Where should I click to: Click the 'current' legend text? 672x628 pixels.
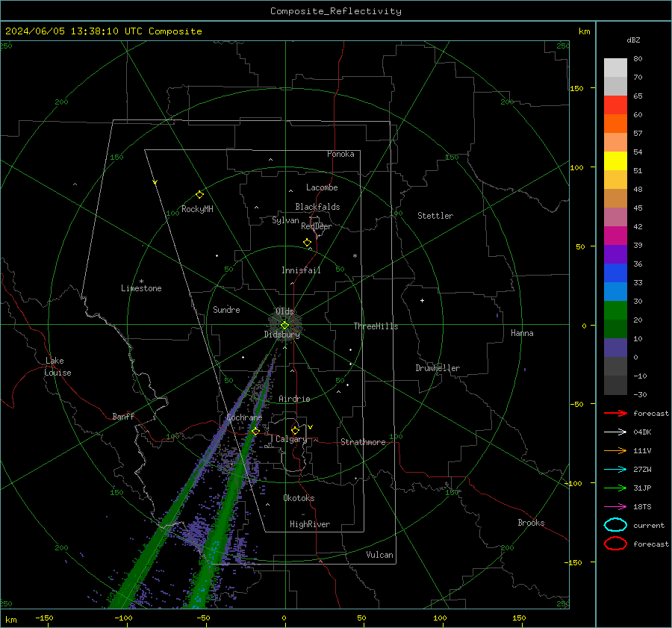[x=648, y=525]
